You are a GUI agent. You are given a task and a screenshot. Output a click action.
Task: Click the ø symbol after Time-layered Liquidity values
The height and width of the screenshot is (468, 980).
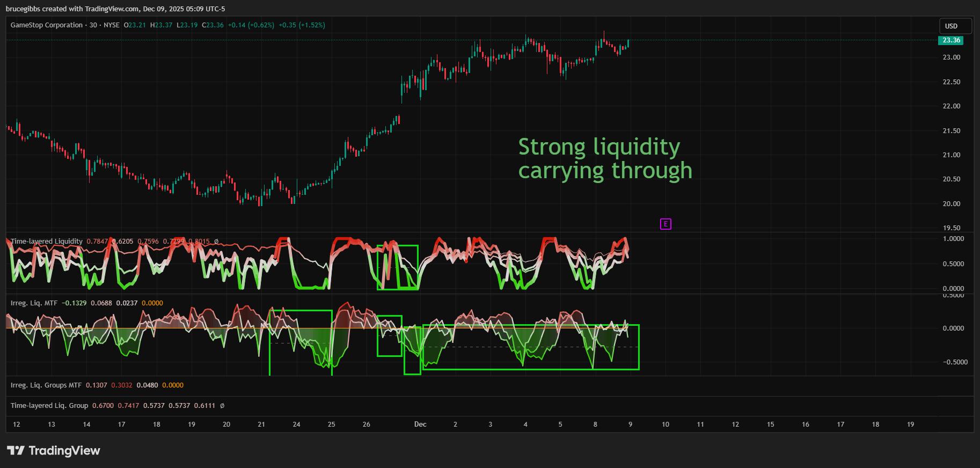(x=216, y=242)
